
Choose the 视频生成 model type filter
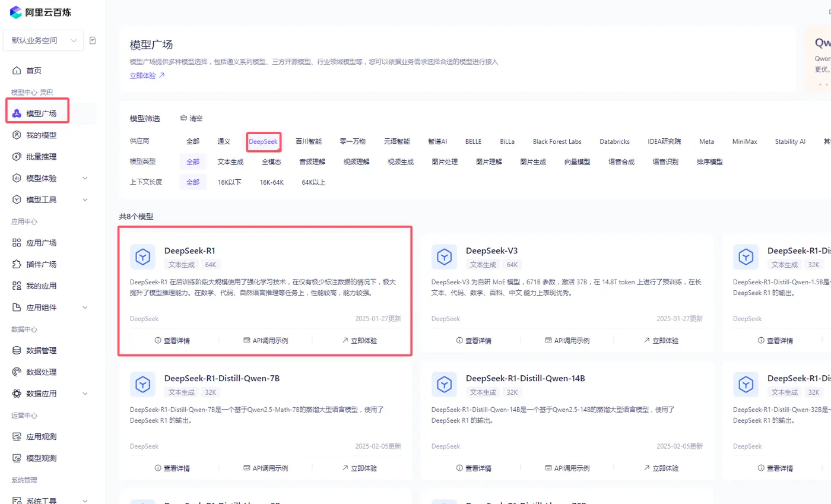[401, 161]
